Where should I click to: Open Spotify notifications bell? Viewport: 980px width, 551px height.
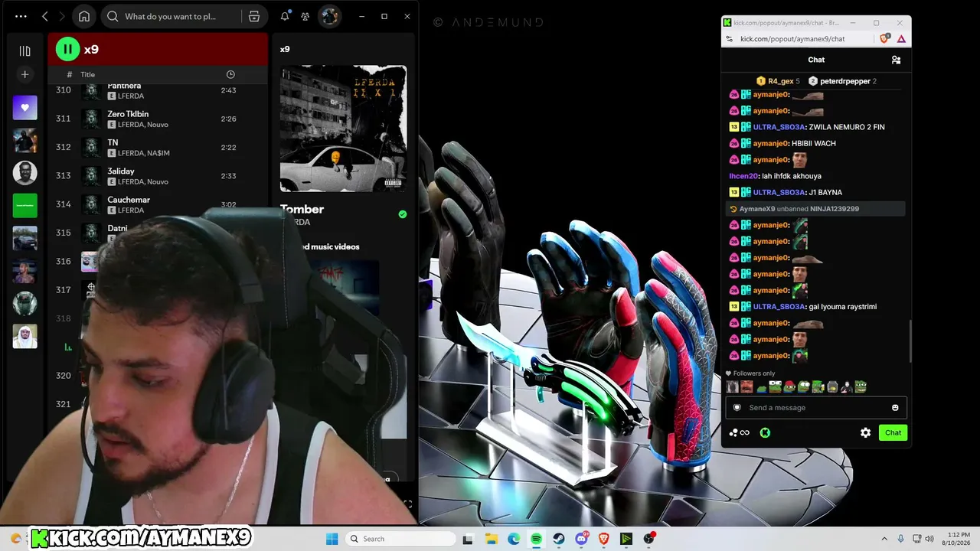coord(285,16)
